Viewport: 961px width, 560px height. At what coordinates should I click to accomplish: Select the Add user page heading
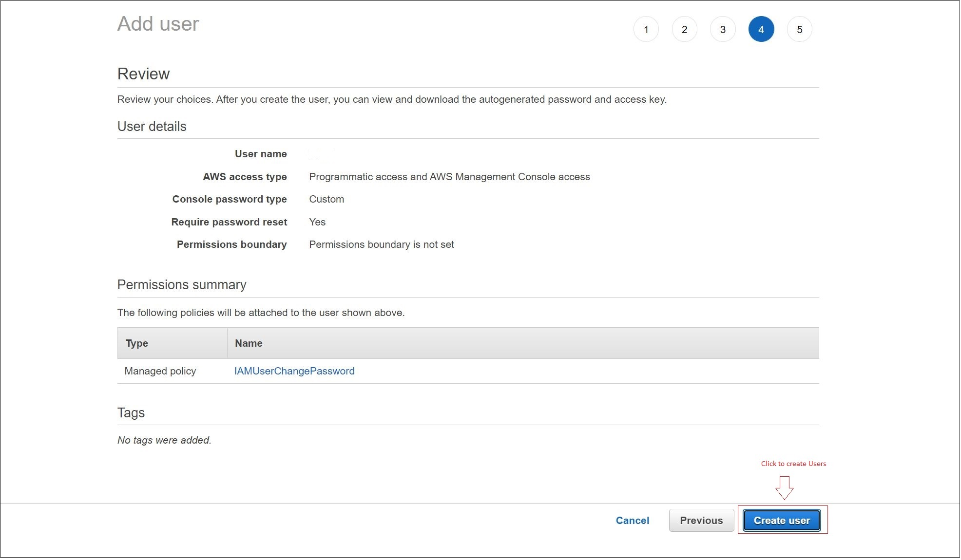pyautogui.click(x=157, y=23)
